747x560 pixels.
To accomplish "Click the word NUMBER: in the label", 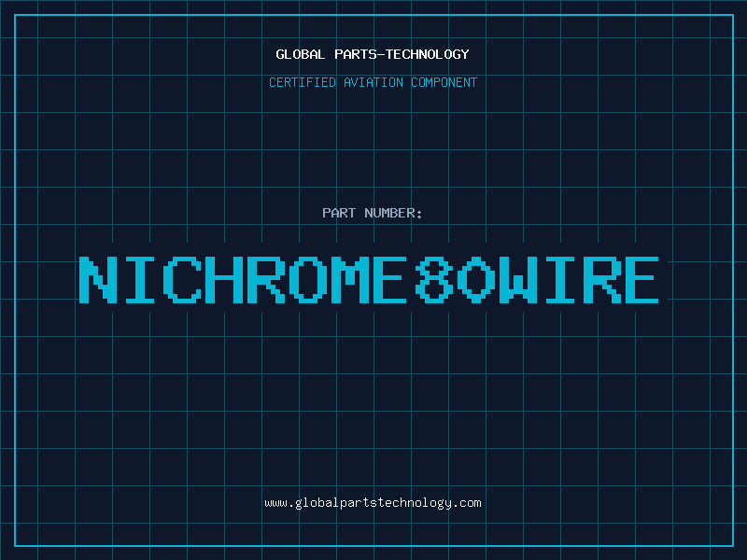I will (394, 214).
